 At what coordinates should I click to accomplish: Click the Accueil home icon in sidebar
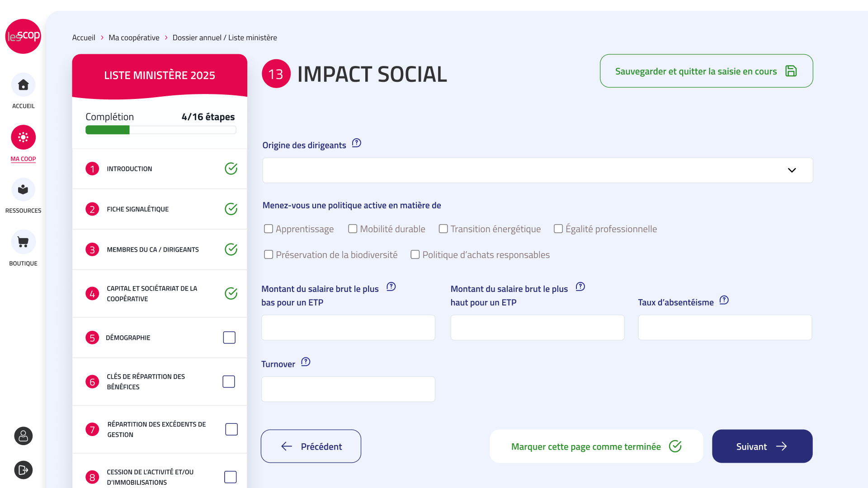(x=23, y=85)
